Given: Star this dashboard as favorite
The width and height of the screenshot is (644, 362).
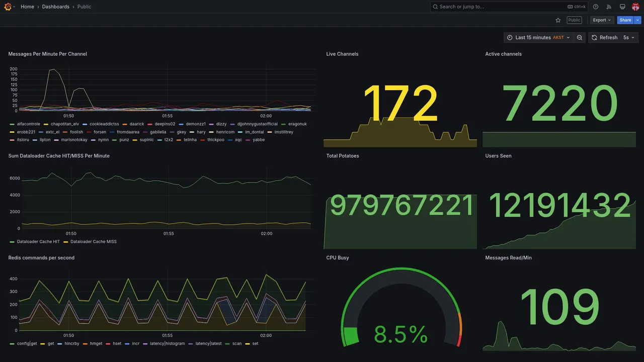Looking at the screenshot, I should pos(558,20).
